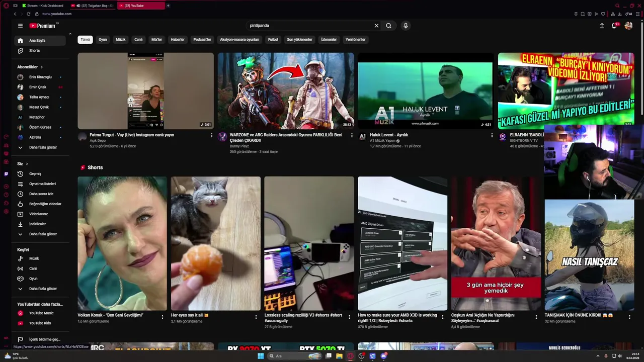The width and height of the screenshot is (644, 362).
Task: Expand Daha fazla göster under Siz
Action: coord(40,234)
